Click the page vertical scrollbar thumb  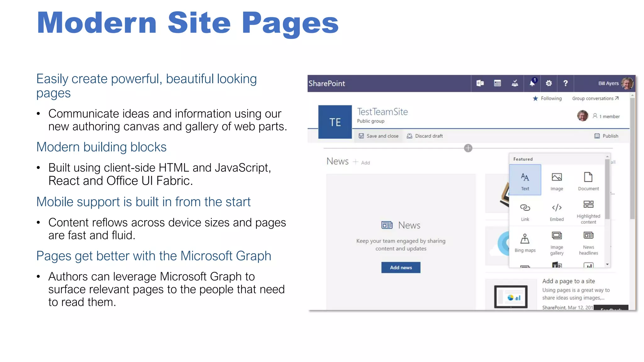pos(632,159)
